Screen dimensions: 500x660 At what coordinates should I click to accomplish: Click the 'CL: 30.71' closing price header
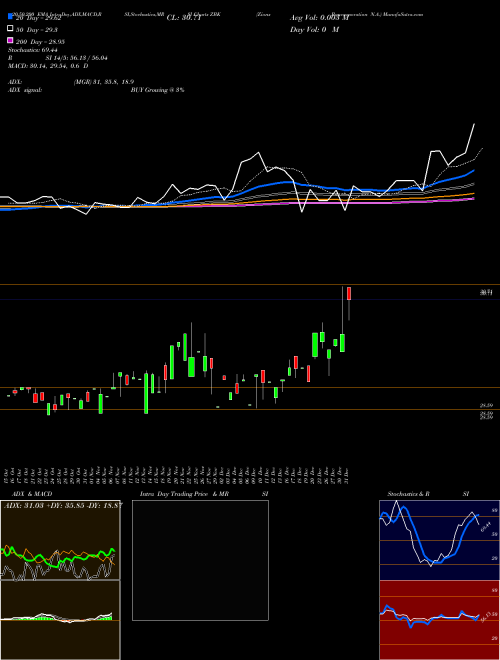[x=186, y=18]
